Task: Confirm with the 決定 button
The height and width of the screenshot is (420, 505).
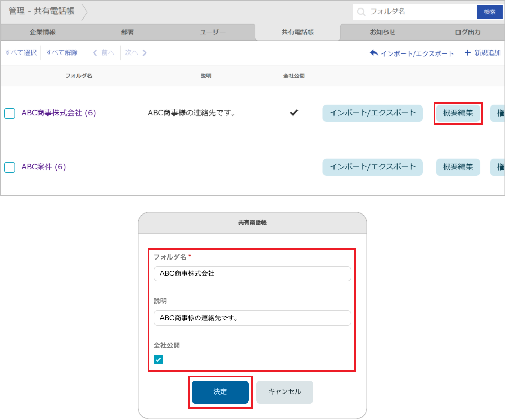Action: point(220,392)
